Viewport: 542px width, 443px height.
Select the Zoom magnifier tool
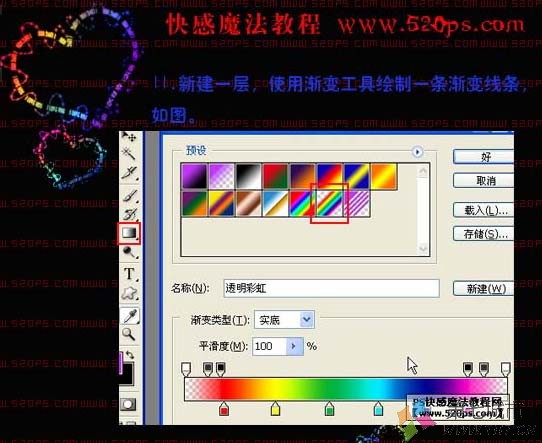(x=129, y=334)
